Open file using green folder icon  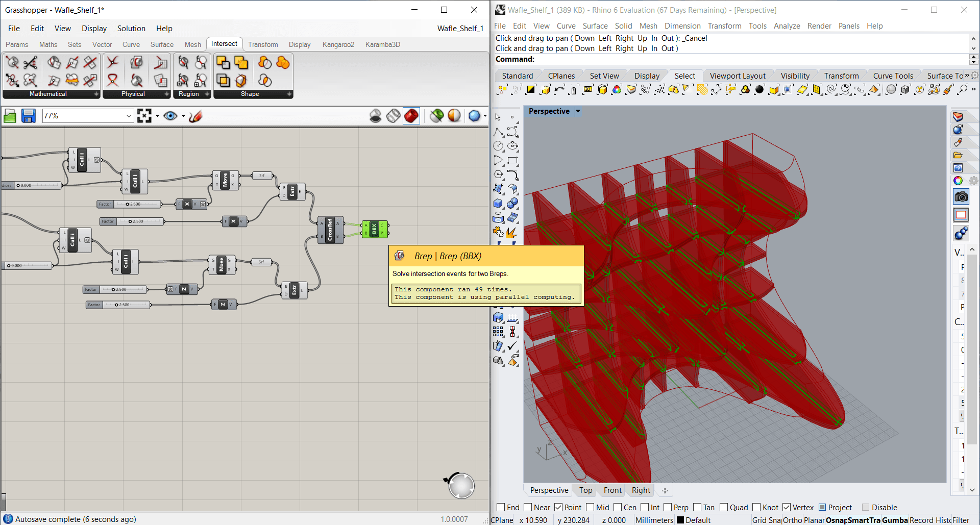coord(10,116)
